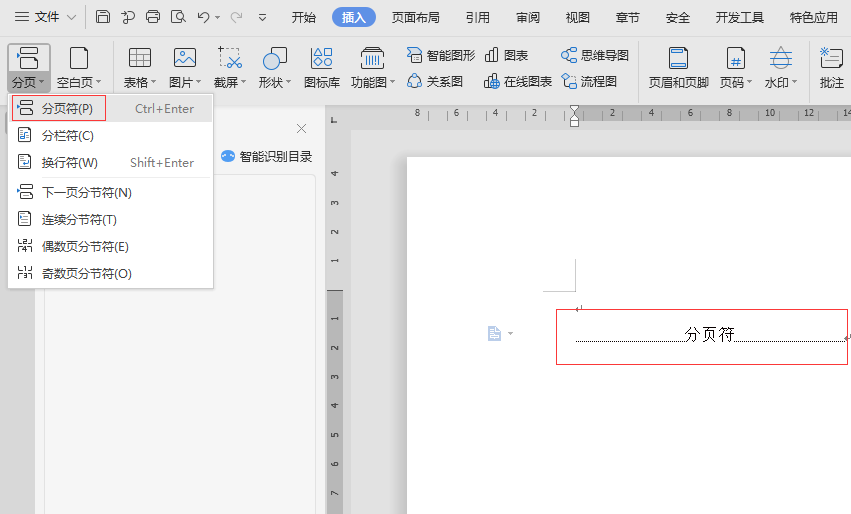Insert a 关系图 diagram

tap(435, 81)
